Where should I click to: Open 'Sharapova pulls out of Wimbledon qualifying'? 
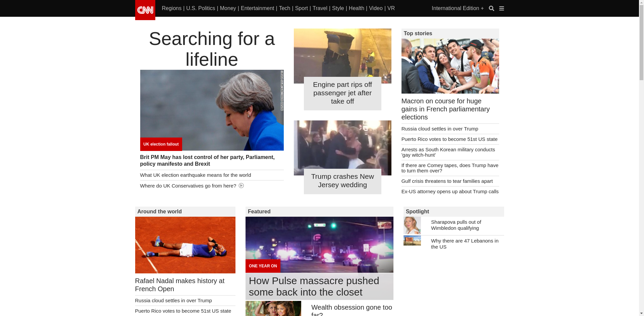click(456, 225)
